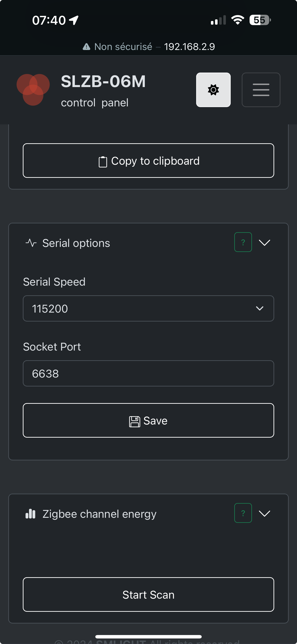
Task: Click the floppy disk icon on Save
Action: [x=134, y=422]
